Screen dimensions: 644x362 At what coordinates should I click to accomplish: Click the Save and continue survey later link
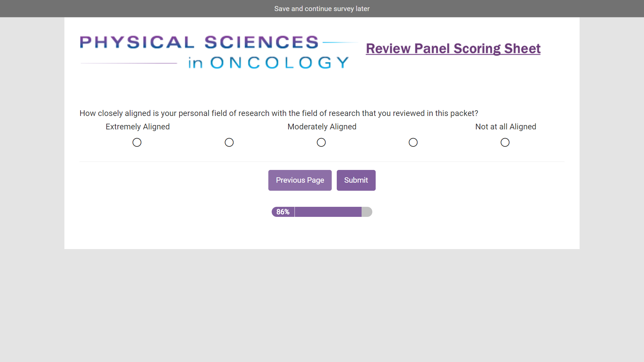[x=322, y=9]
